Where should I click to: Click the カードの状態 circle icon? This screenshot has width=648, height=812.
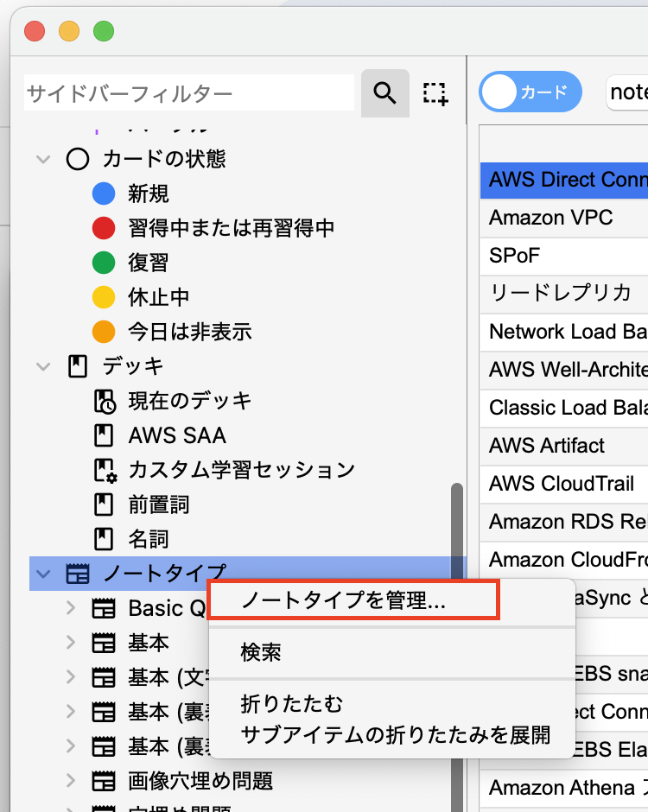pos(78,159)
